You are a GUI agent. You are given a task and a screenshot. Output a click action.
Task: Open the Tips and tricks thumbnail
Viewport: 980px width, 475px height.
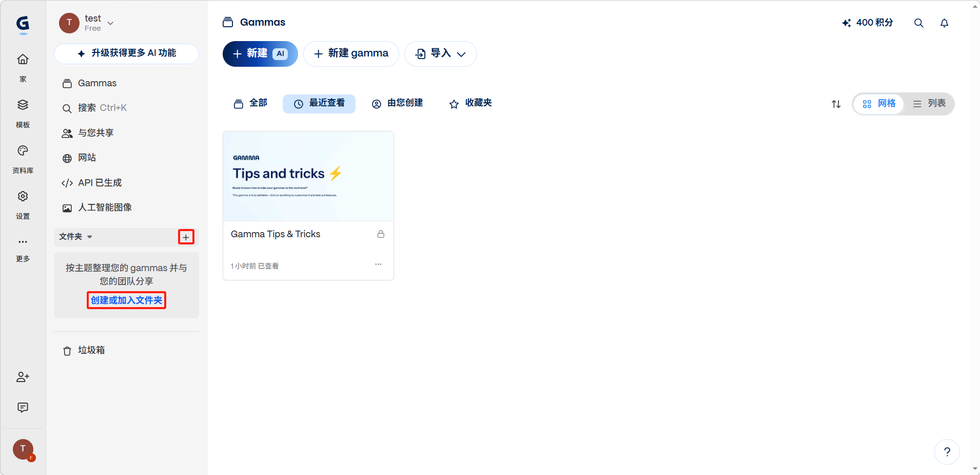308,176
